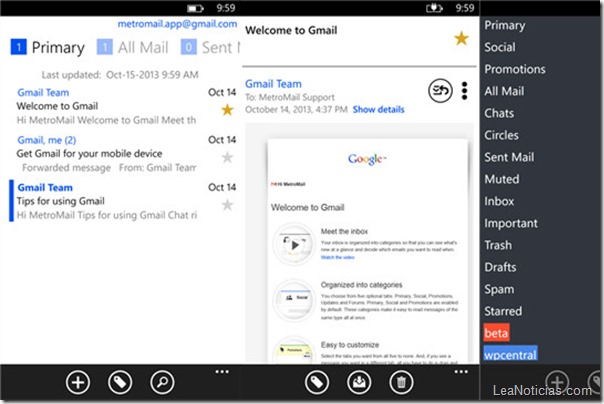Image resolution: width=604 pixels, height=404 pixels.
Task: Tap the tag icon in message toolbar
Action: 317,382
